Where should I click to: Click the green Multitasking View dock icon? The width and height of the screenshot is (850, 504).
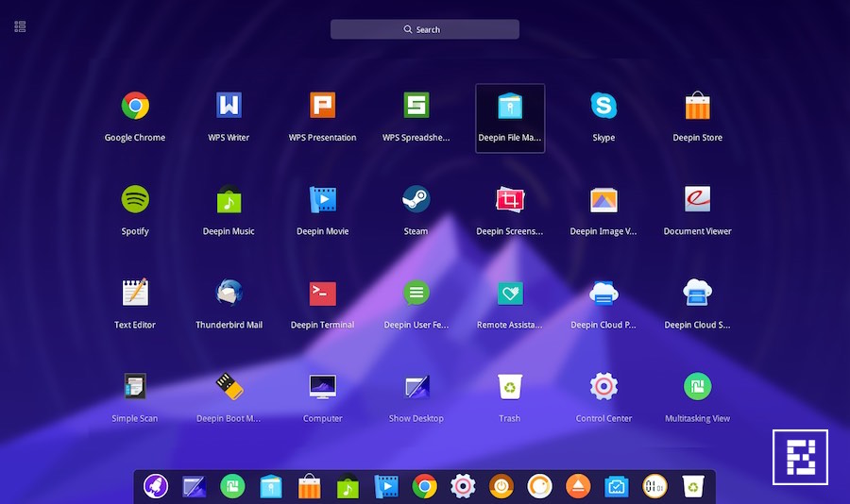tap(232, 486)
